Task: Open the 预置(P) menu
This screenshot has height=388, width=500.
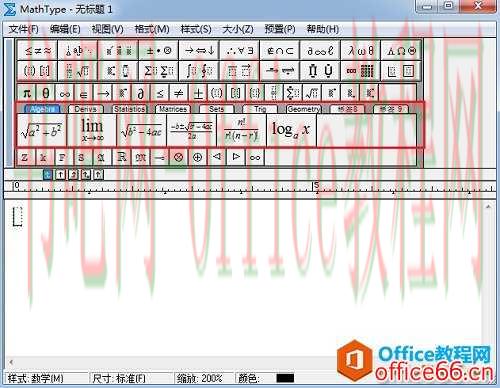Action: (x=280, y=29)
